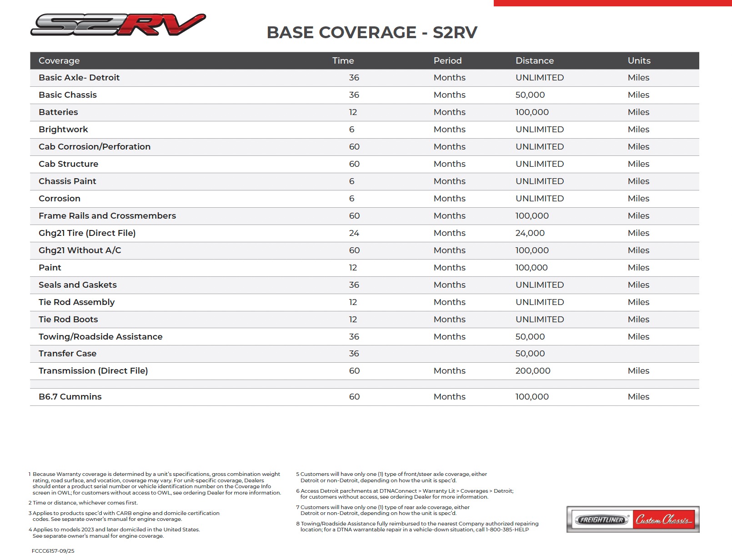Image resolution: width=732 pixels, height=560 pixels.
Task: Click the Cab Corrosion/Perforation row label
Action: tap(95, 147)
